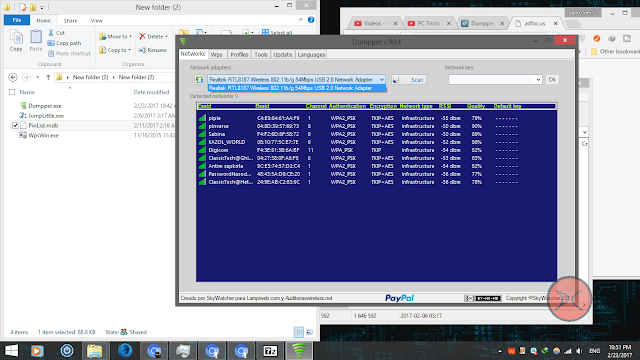
Task: Switch to the PC Tricks browser tab
Action: click(429, 23)
